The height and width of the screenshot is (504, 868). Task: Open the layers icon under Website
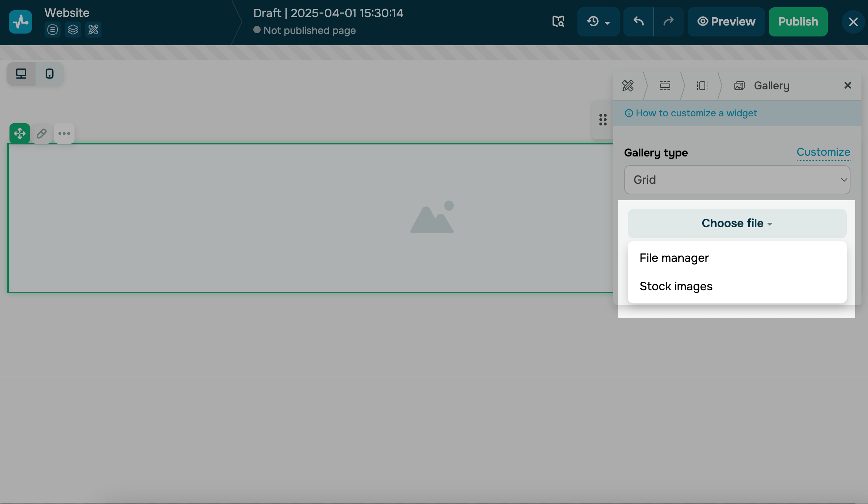pyautogui.click(x=73, y=30)
